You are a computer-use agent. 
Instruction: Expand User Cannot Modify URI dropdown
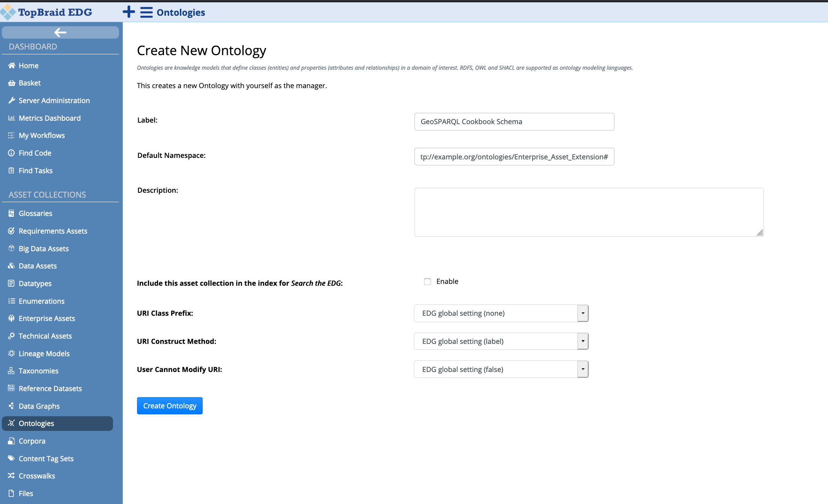point(583,369)
